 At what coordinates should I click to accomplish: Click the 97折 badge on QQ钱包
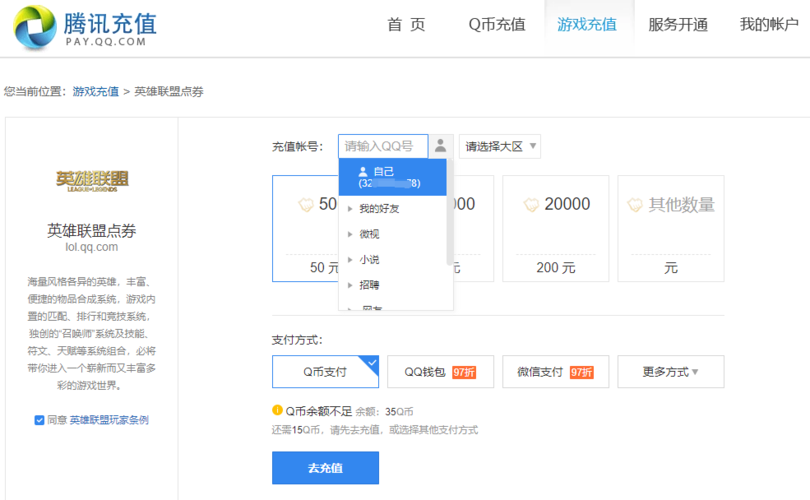coord(464,372)
